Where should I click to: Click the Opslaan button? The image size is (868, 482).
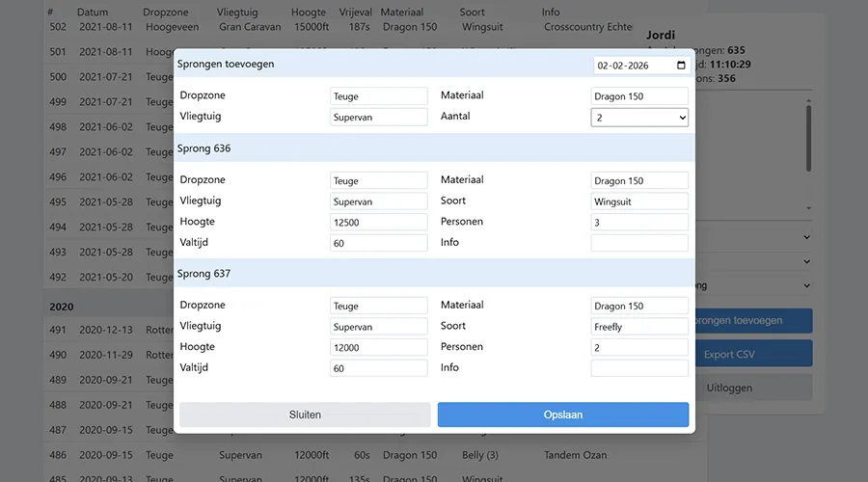[x=563, y=415]
